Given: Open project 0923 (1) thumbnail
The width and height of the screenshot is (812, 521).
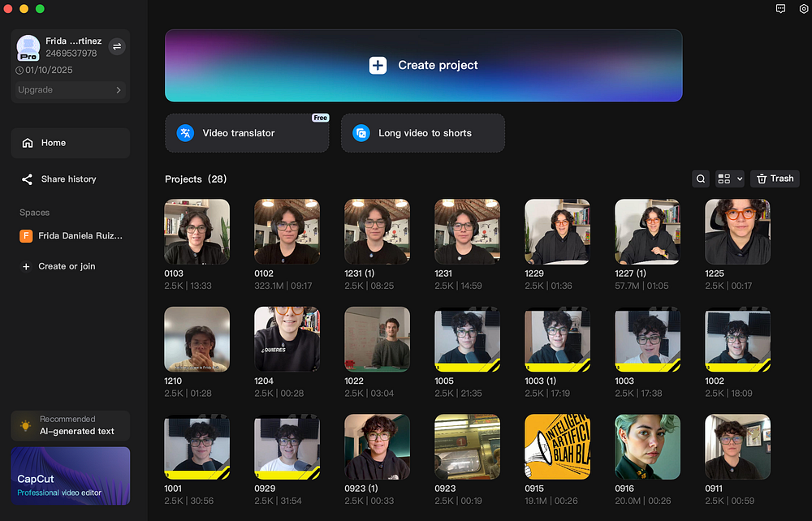Looking at the screenshot, I should click(377, 447).
